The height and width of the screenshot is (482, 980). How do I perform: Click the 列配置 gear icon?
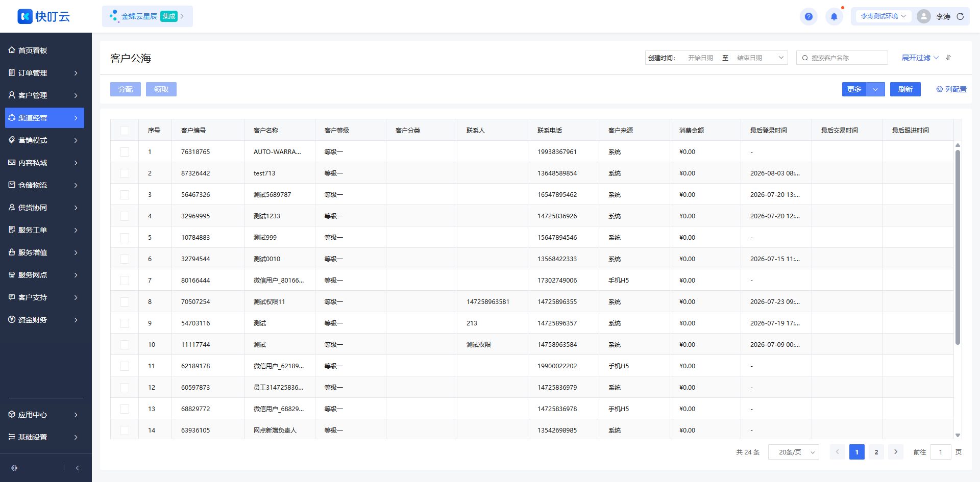(x=939, y=89)
